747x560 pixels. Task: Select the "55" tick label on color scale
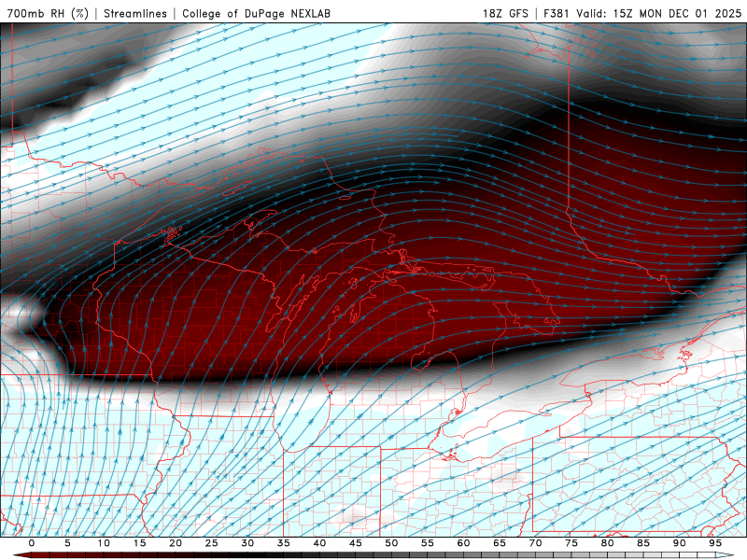(x=428, y=543)
